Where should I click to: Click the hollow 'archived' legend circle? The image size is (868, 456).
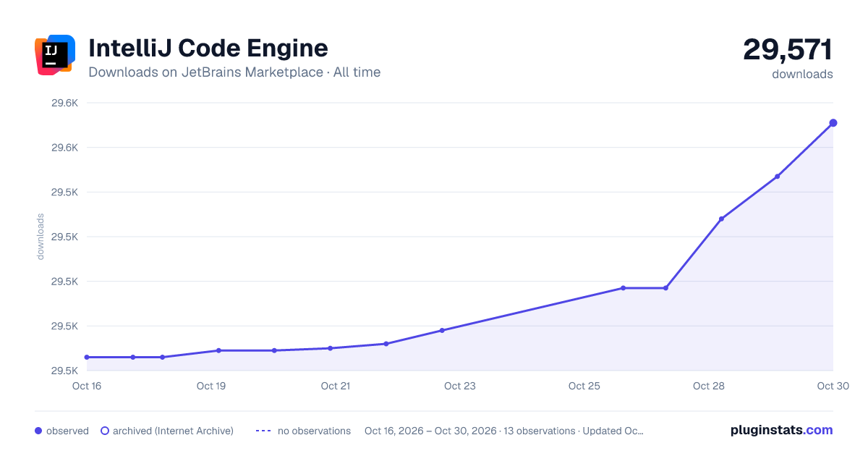coord(105,431)
